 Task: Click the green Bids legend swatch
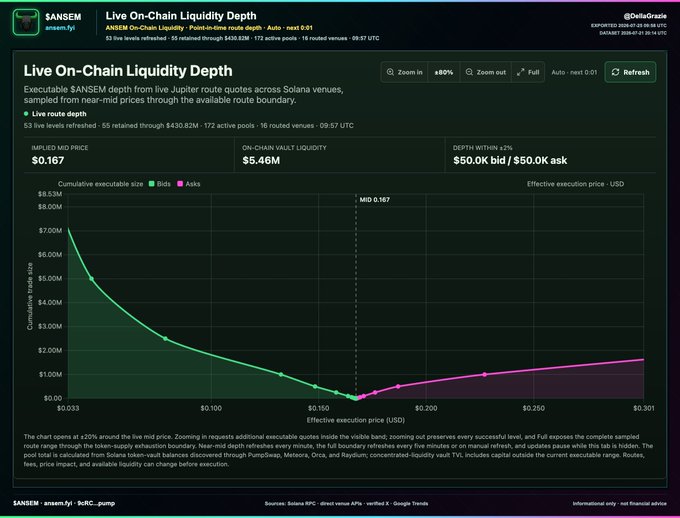151,184
